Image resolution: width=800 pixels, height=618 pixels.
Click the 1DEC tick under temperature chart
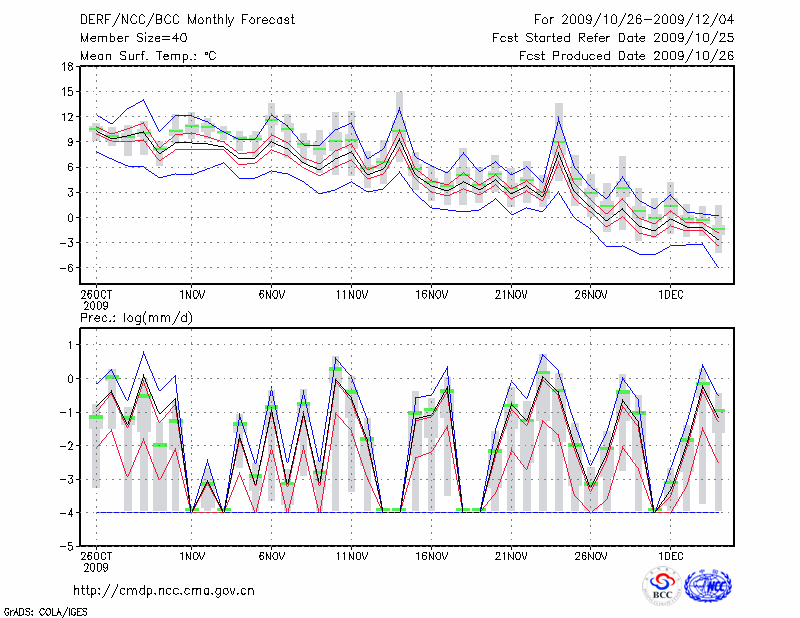[x=670, y=295]
